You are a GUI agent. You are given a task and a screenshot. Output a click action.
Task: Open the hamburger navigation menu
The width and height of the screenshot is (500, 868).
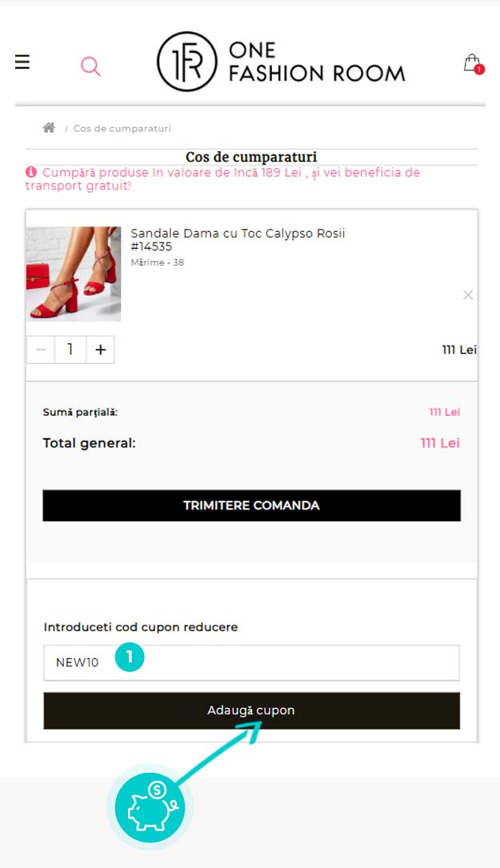point(22,62)
